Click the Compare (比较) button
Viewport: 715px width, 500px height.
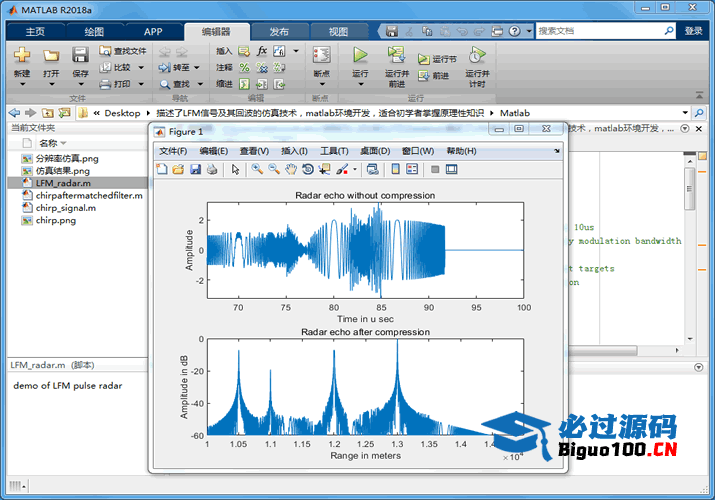click(x=116, y=67)
